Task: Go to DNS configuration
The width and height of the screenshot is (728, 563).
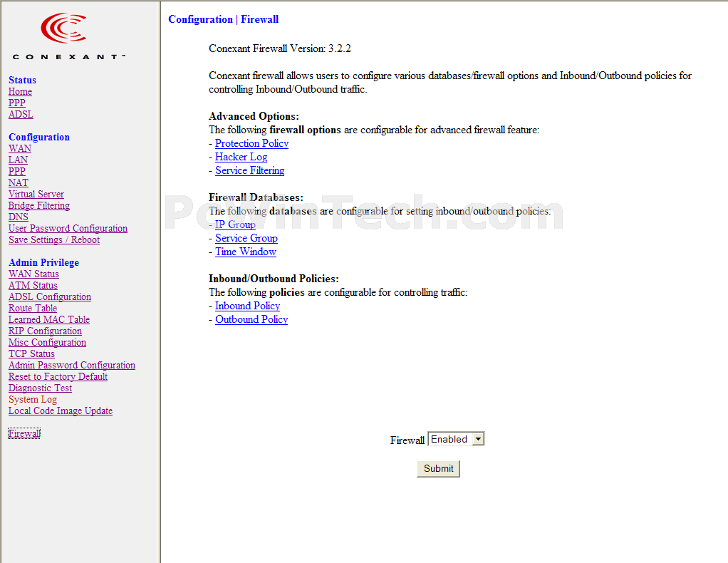Action: 18,217
